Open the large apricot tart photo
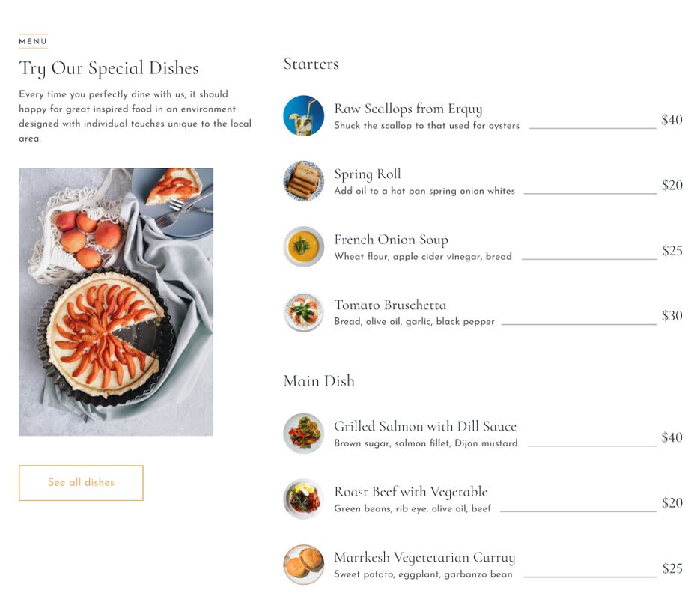Image resolution: width=700 pixels, height=608 pixels. click(116, 302)
